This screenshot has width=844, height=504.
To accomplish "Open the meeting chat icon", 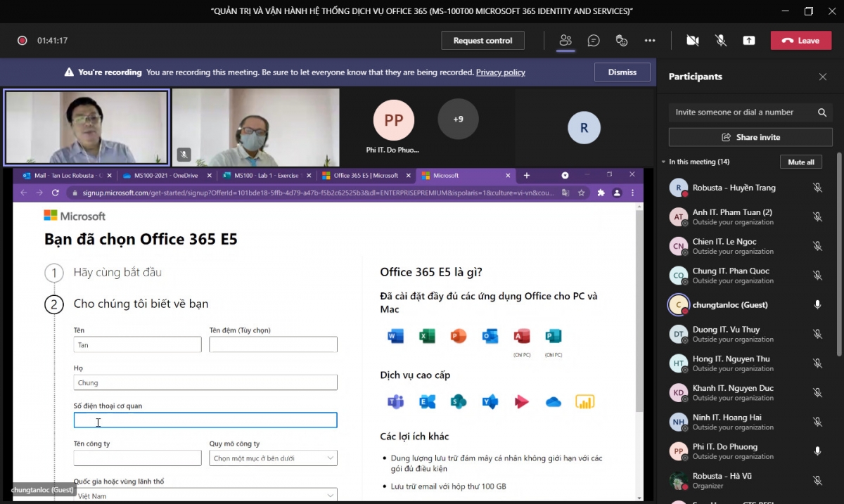I will pos(594,41).
